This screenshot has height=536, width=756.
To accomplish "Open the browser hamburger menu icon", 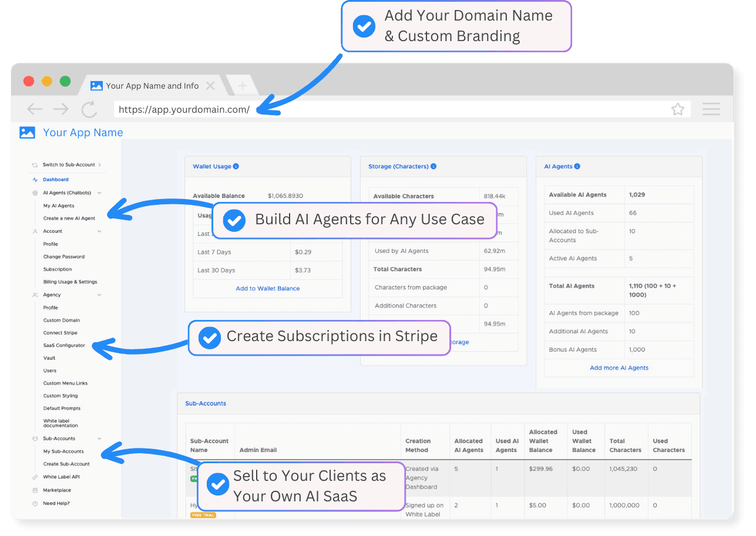I will point(711,109).
